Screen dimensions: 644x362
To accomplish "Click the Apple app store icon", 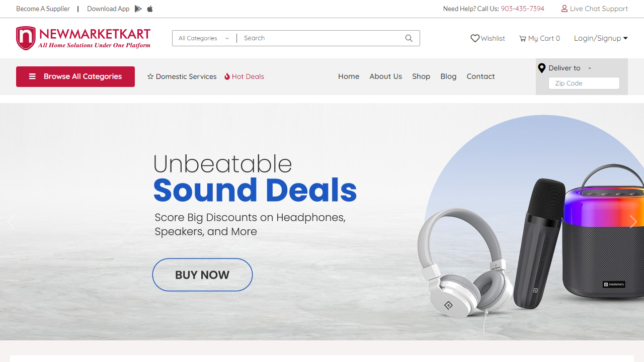I will (x=150, y=9).
